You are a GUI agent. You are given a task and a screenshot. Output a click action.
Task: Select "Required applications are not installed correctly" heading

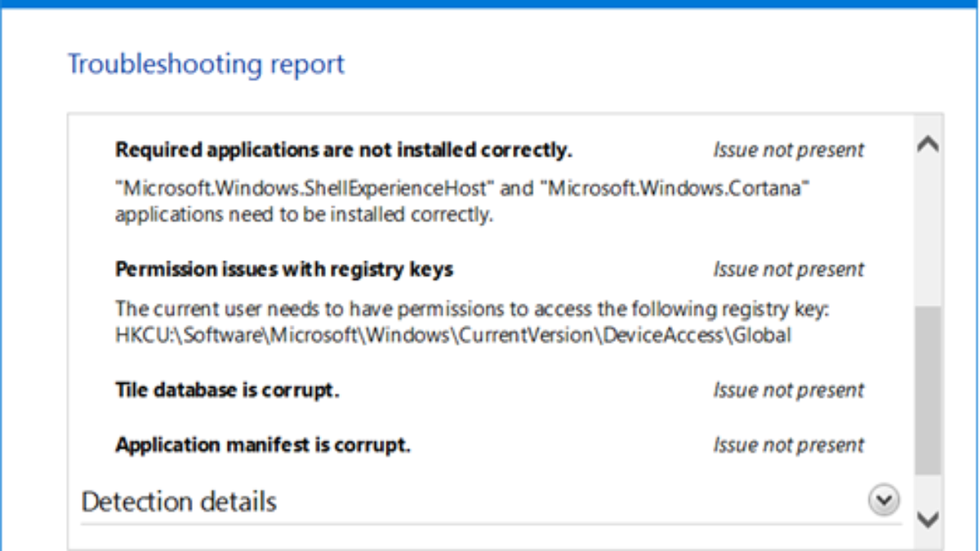[343, 150]
